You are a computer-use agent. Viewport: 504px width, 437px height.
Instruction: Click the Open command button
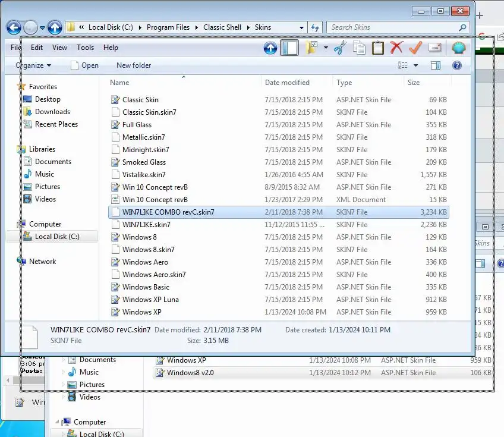pyautogui.click(x=84, y=65)
